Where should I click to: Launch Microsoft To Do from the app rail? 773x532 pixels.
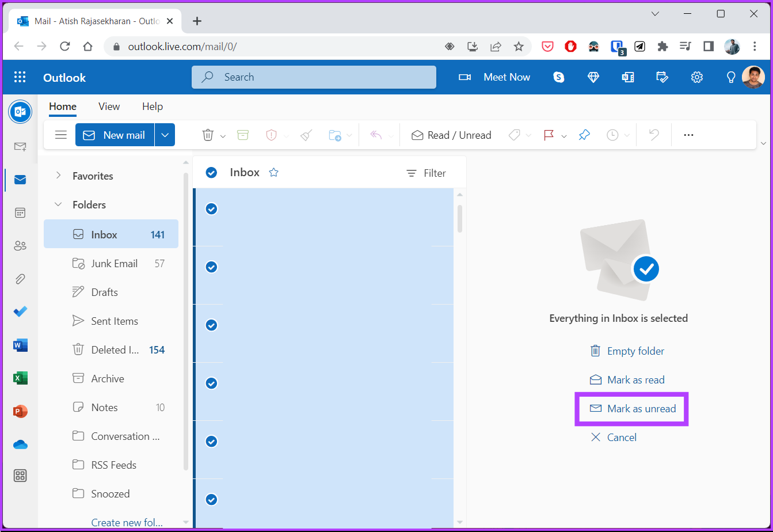[20, 311]
